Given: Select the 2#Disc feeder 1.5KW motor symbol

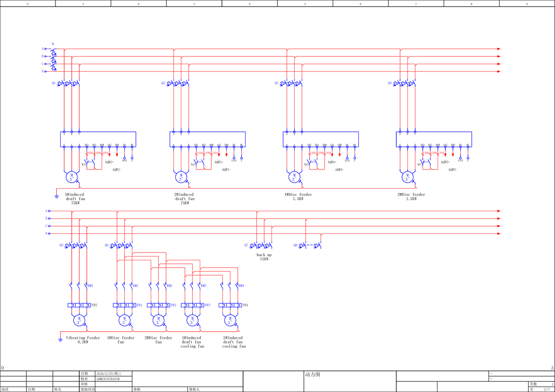Looking at the screenshot, I should point(407,177).
